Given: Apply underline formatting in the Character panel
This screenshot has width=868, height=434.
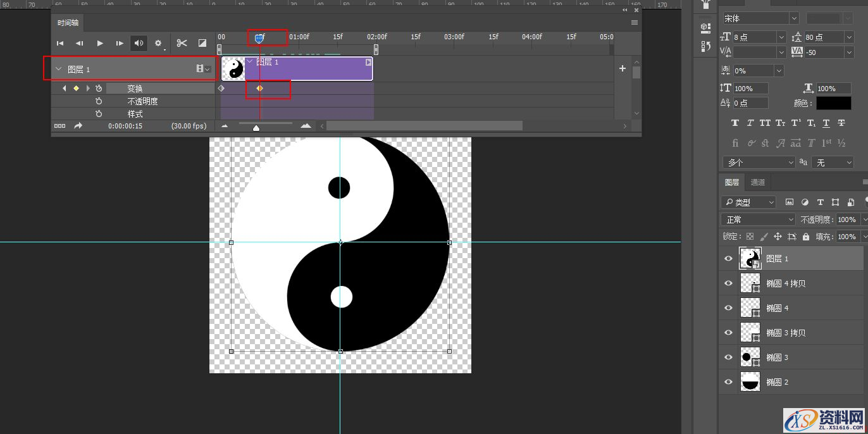Looking at the screenshot, I should [x=826, y=123].
